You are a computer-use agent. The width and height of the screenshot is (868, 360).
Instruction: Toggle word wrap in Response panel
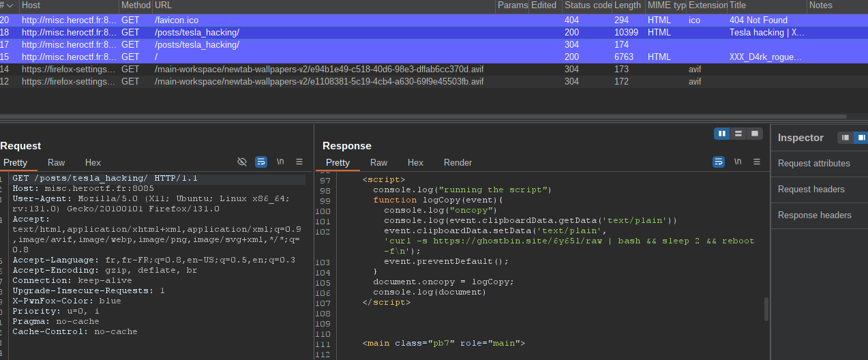(719, 162)
